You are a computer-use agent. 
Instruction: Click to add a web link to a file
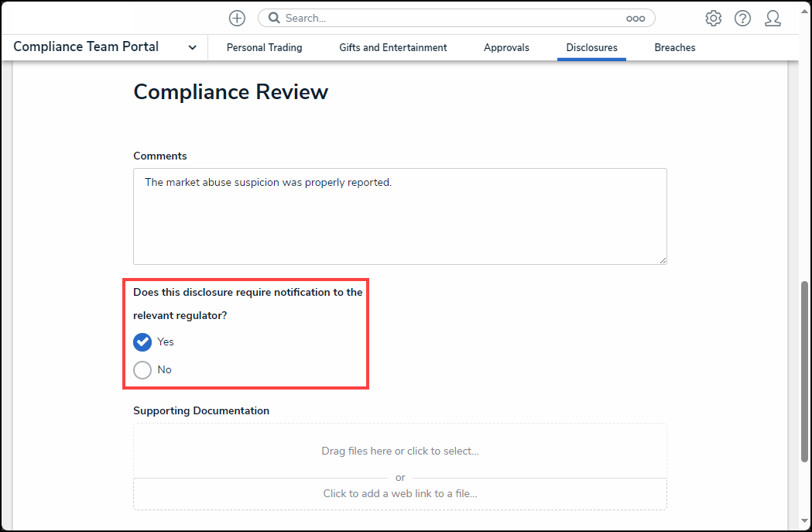[x=399, y=494]
